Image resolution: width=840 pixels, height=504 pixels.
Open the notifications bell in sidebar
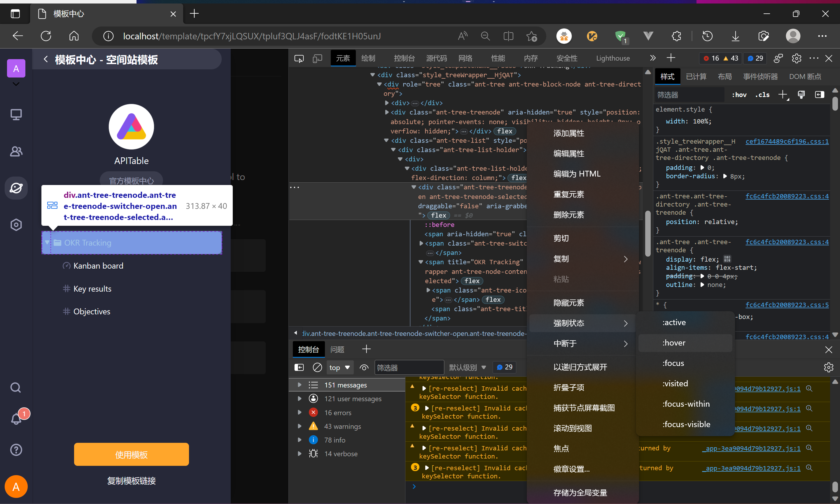tap(16, 419)
